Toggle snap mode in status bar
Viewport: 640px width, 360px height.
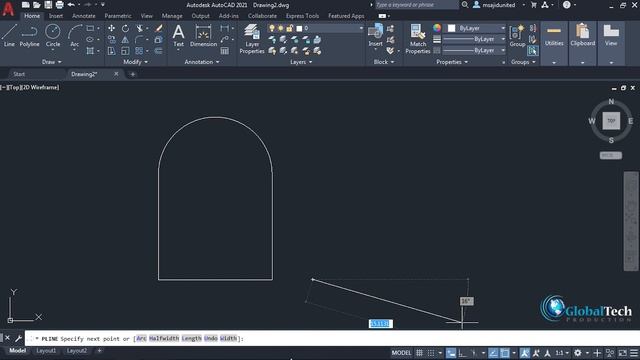(x=431, y=353)
